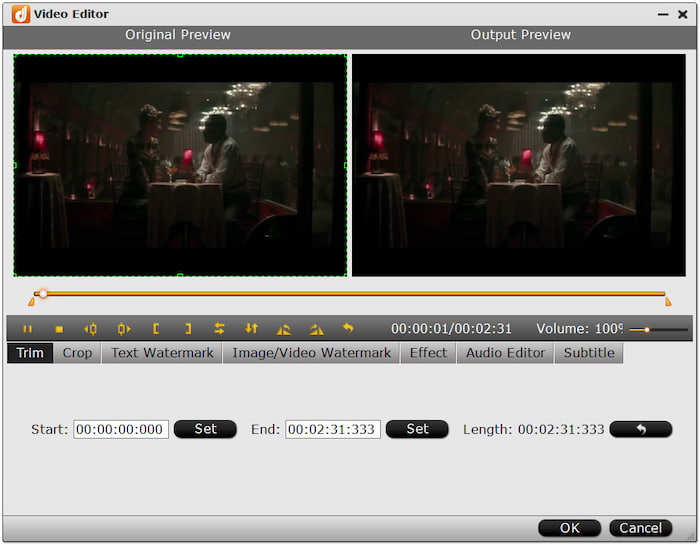Click the undo arrow in playback toolbar
The height and width of the screenshot is (545, 700).
pyautogui.click(x=348, y=329)
